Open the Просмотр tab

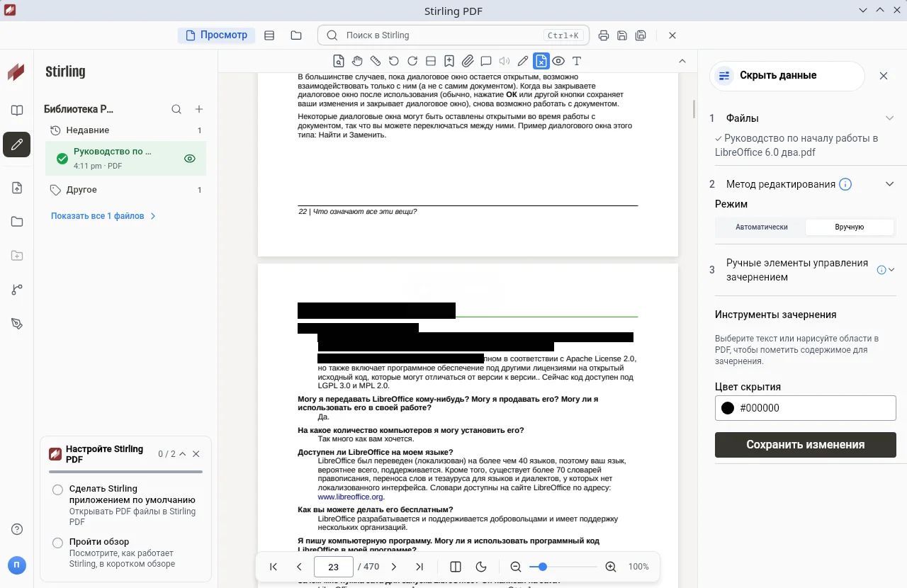click(217, 35)
